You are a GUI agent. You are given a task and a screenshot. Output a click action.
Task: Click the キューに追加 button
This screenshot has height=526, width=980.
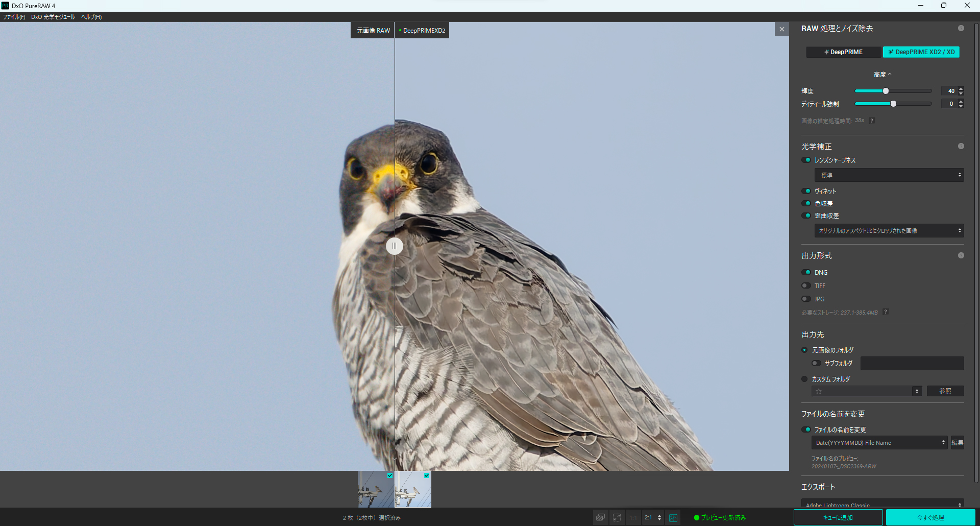838,517
